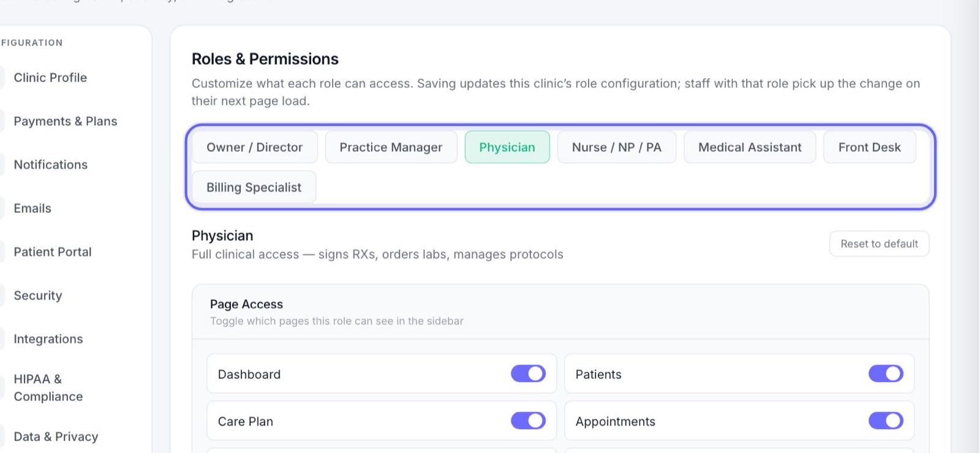Select the Billing Specialist role
The height and width of the screenshot is (453, 980).
click(x=254, y=187)
